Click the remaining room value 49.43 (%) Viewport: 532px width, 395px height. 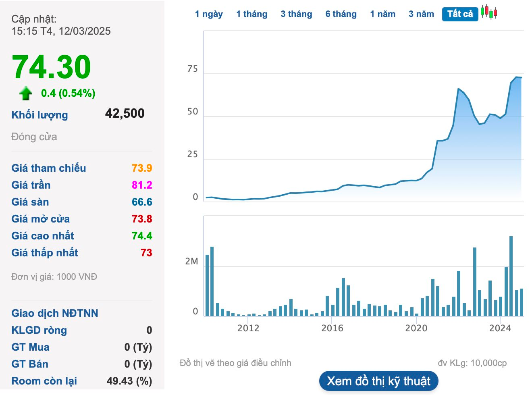coord(129,381)
